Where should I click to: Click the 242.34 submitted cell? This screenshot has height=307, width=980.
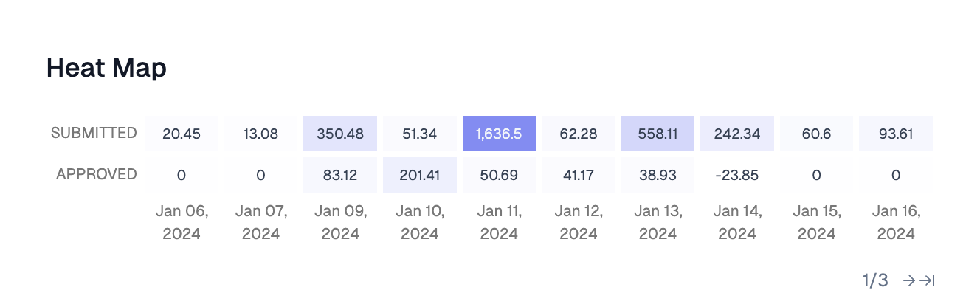(x=737, y=134)
